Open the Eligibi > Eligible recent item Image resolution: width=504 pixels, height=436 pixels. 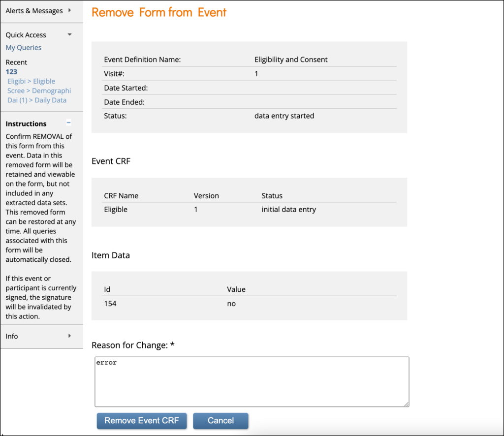point(31,81)
